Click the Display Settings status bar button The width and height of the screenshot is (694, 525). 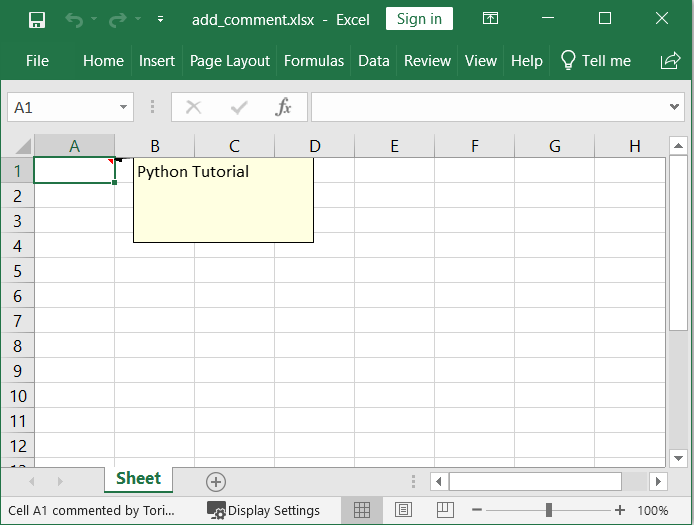point(263,510)
